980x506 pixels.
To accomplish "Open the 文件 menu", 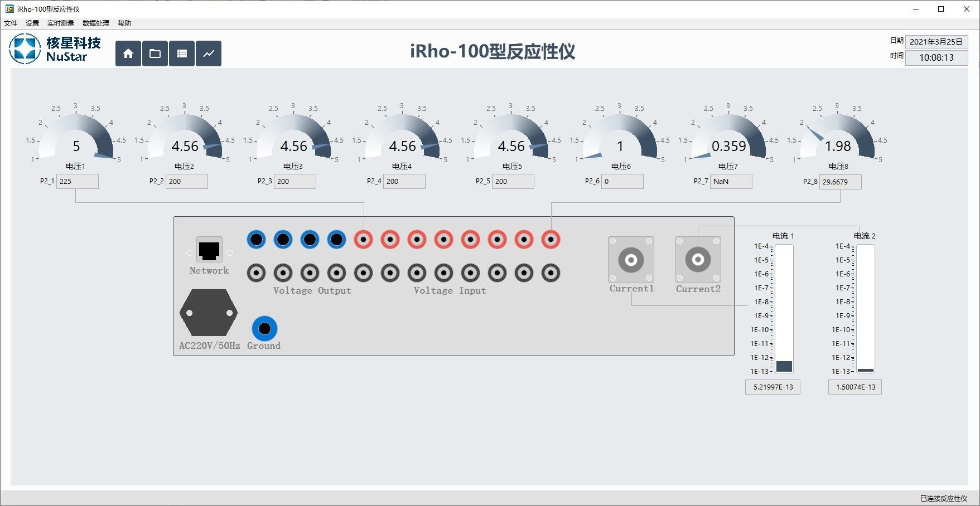I will (11, 23).
